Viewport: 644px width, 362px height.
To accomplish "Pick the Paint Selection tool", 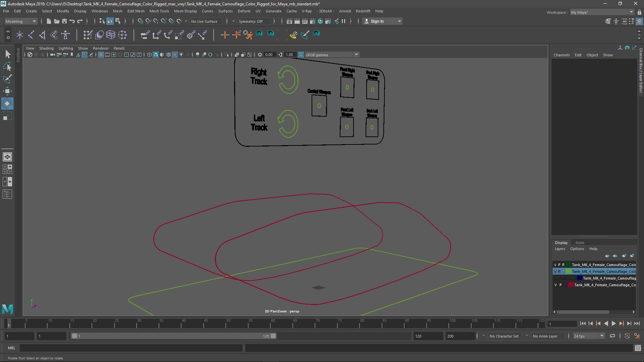I will pos(7,79).
